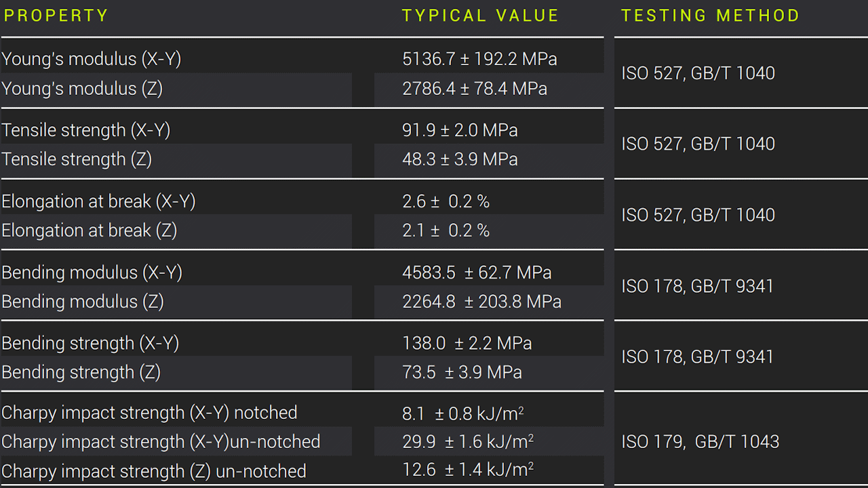The image size is (868, 488).
Task: Click the TESTING METHOD column header
Action: [x=710, y=16]
